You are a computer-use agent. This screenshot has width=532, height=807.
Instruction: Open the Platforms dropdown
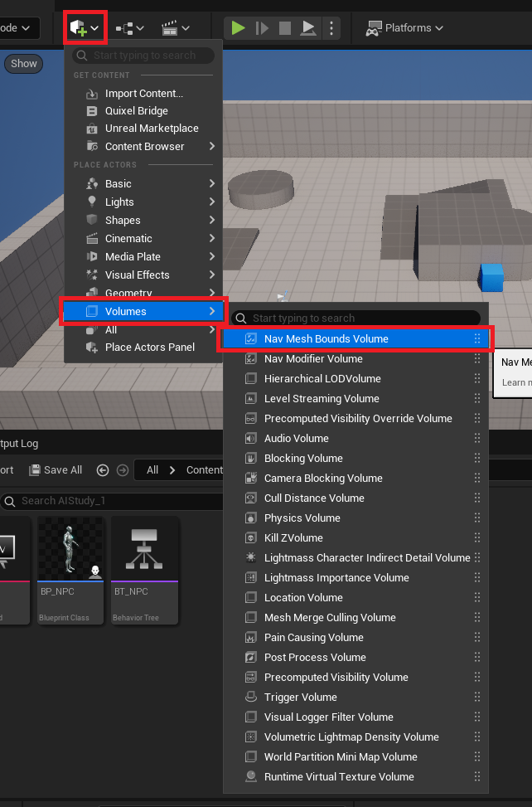[404, 28]
